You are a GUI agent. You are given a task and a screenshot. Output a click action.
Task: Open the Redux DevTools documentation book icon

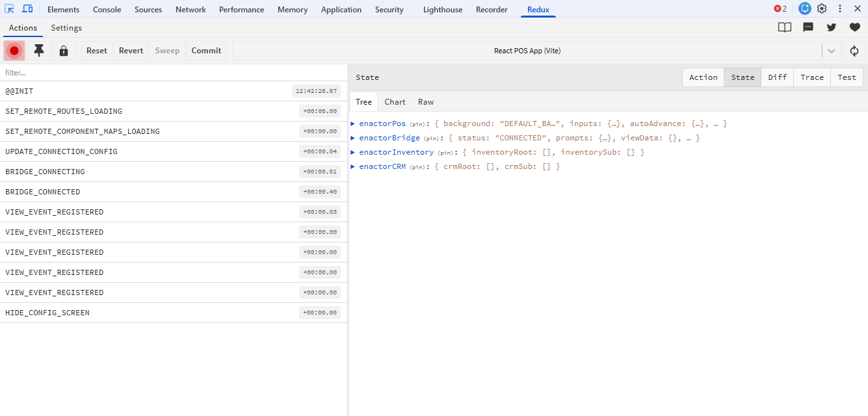pyautogui.click(x=784, y=27)
